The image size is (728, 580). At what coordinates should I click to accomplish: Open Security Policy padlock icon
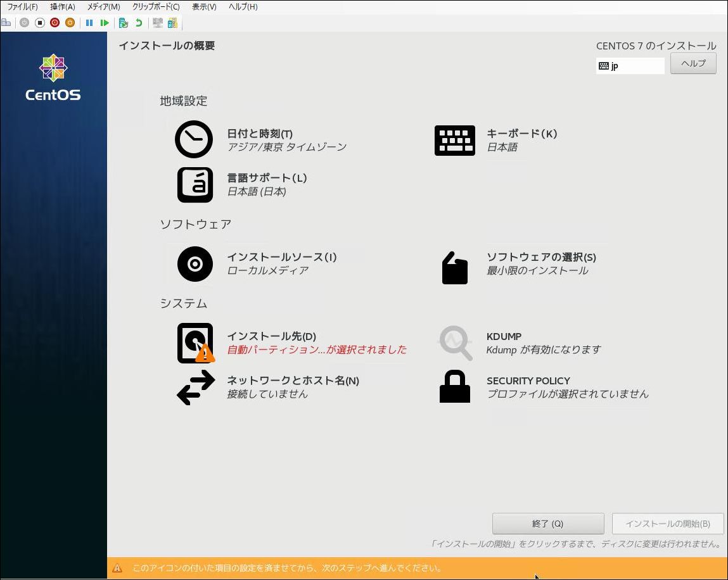point(454,387)
